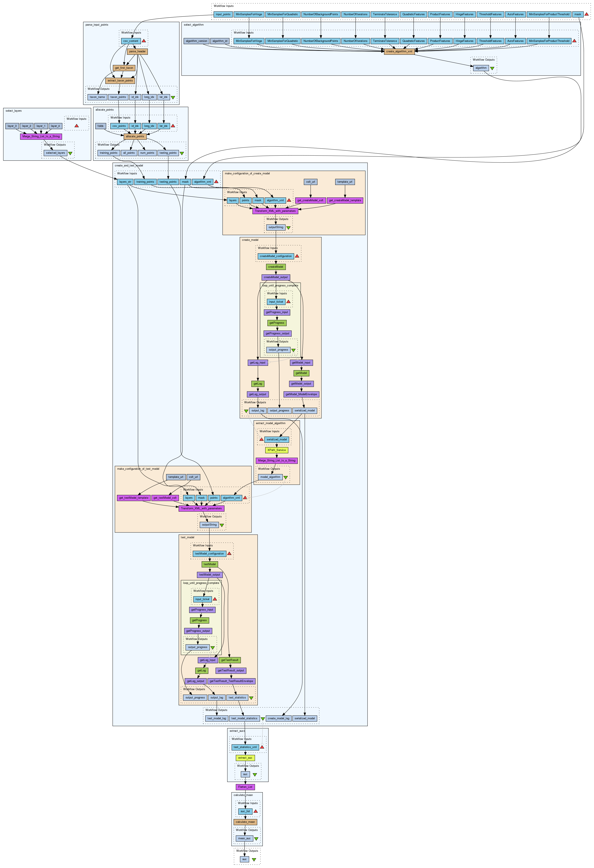This screenshot has width=594, height=868.
Task: Select the input_points workflow input
Action: (x=223, y=14)
